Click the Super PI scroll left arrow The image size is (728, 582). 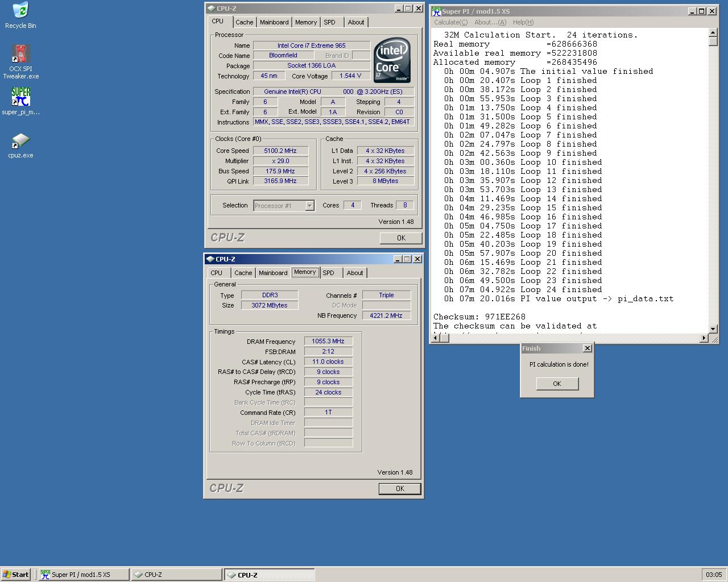436,338
